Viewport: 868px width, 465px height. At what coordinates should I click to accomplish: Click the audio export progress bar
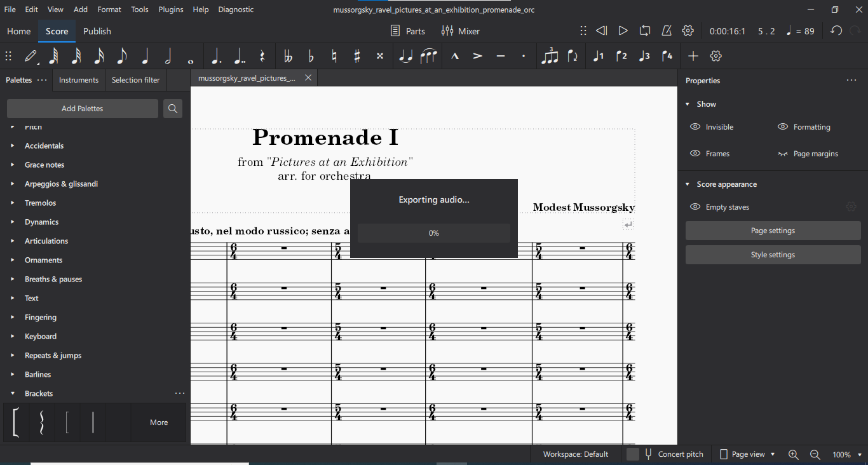click(x=434, y=233)
